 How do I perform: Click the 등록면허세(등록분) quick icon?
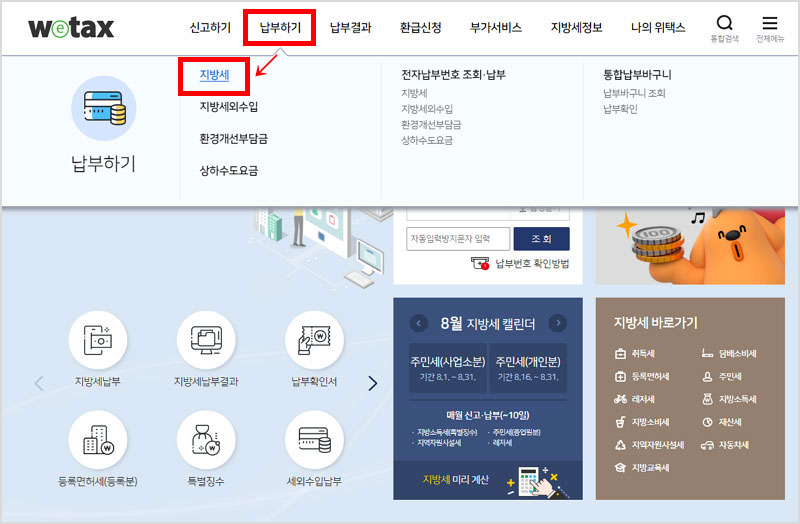[97, 440]
